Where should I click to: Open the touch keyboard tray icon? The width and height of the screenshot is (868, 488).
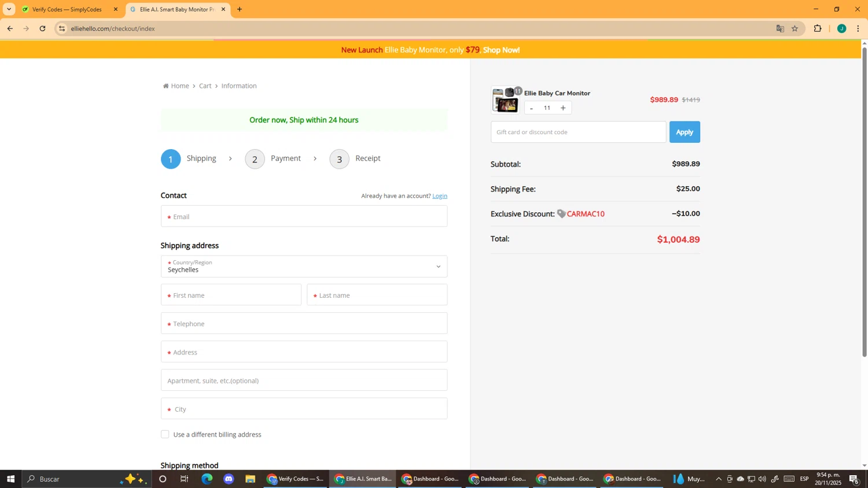coord(789,479)
